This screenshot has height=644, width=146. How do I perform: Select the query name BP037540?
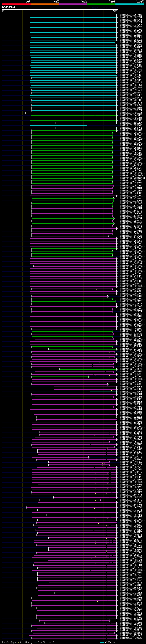click(8, 8)
